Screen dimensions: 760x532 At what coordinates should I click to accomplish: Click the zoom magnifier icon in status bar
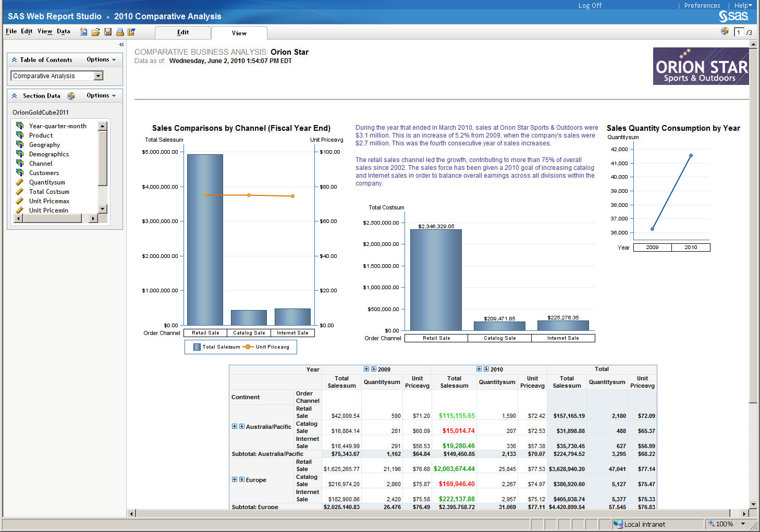pyautogui.click(x=711, y=524)
